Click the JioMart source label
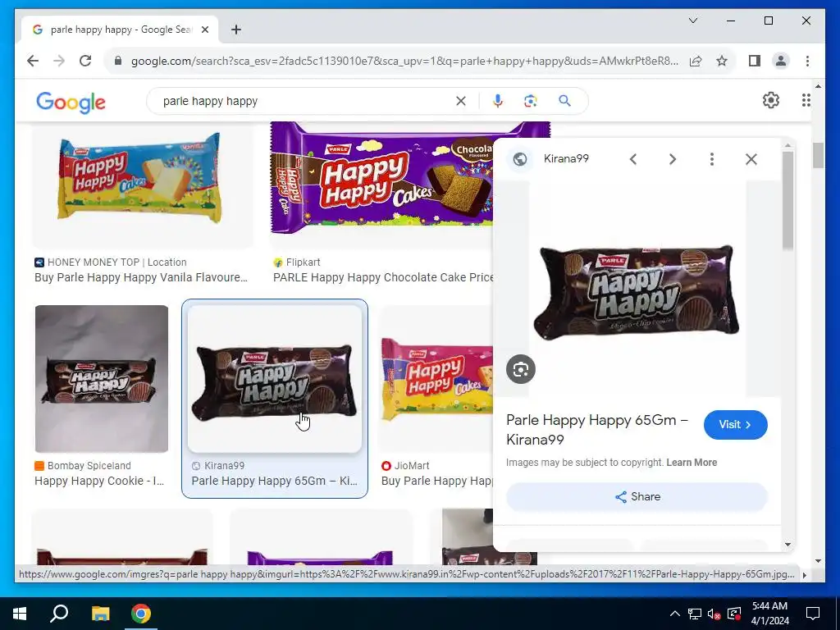The image size is (840, 630). pyautogui.click(x=412, y=466)
